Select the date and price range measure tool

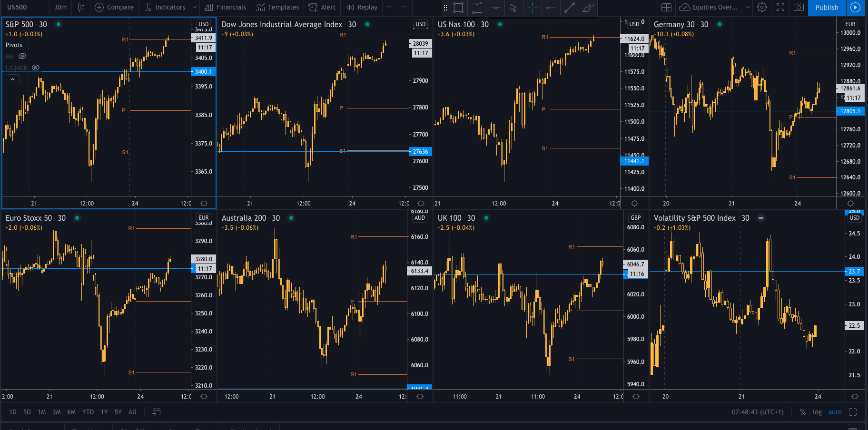(477, 7)
